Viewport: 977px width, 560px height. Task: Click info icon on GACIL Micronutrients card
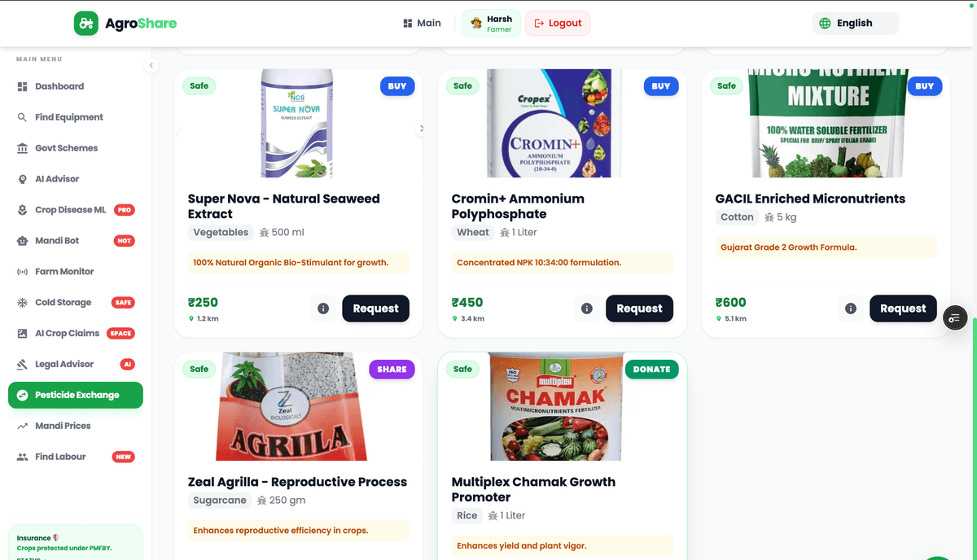click(851, 308)
